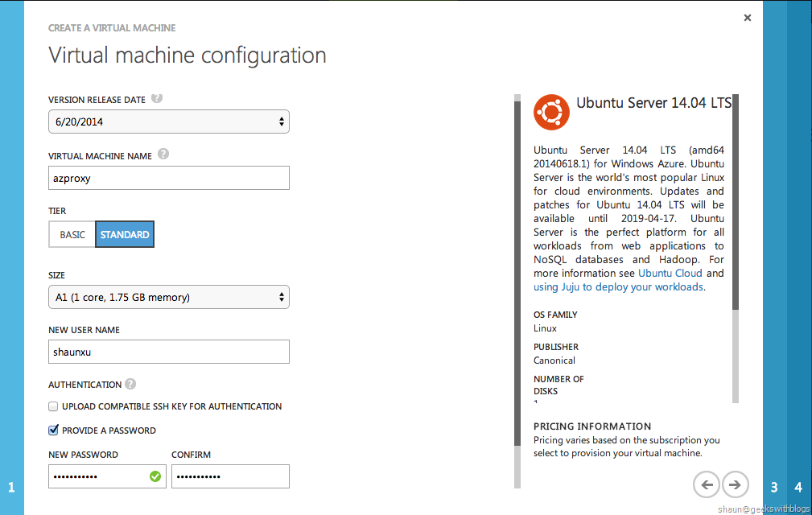
Task: Expand the Size dropdown showing A1
Action: tap(168, 297)
